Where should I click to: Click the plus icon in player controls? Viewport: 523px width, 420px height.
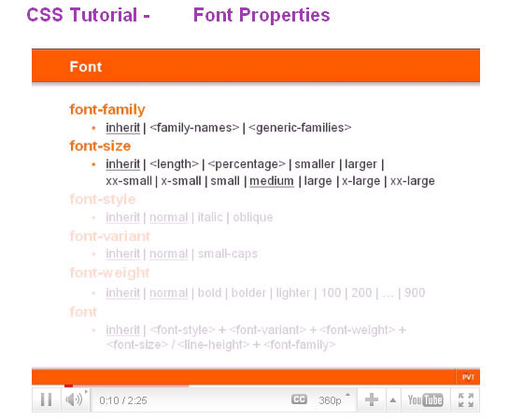click(x=372, y=399)
